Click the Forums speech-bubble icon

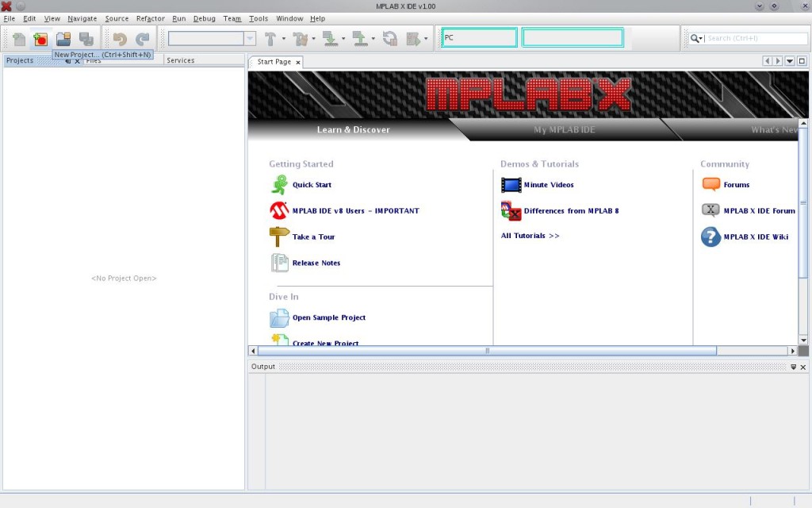[709, 184]
